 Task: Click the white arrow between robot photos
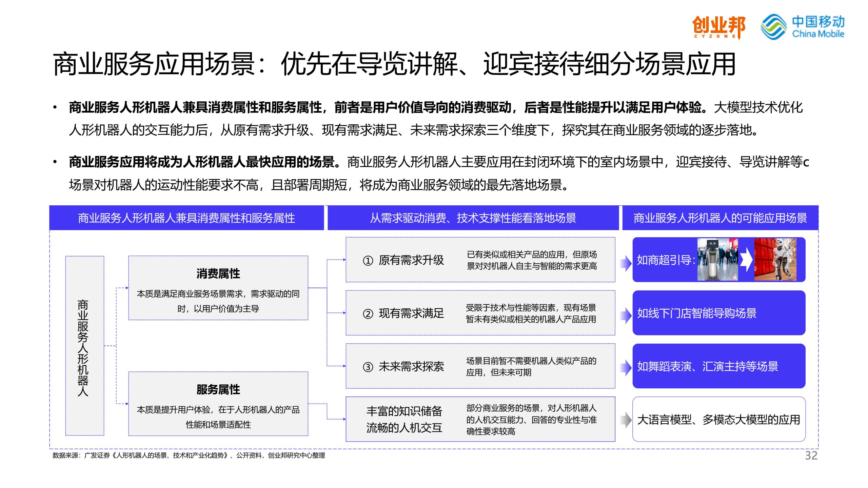tap(746, 260)
